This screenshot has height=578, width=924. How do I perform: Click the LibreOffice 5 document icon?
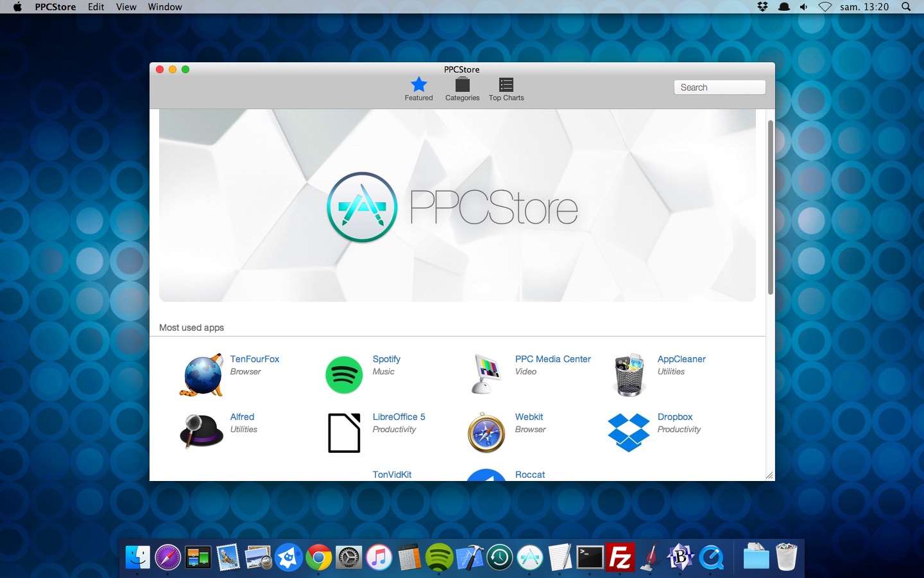coord(344,433)
